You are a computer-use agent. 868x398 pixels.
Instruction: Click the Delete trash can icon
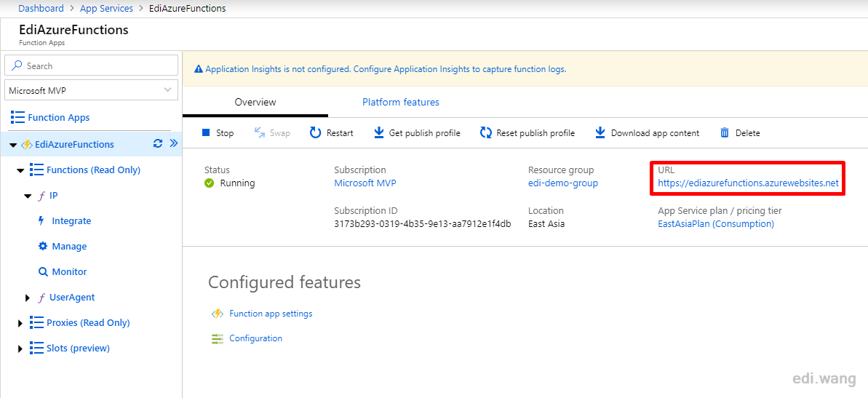point(725,133)
